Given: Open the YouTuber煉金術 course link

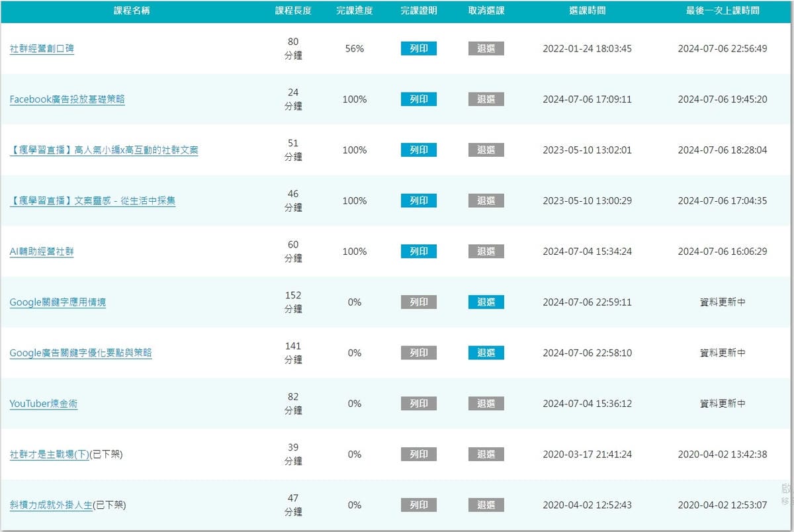Looking at the screenshot, I should pos(44,404).
